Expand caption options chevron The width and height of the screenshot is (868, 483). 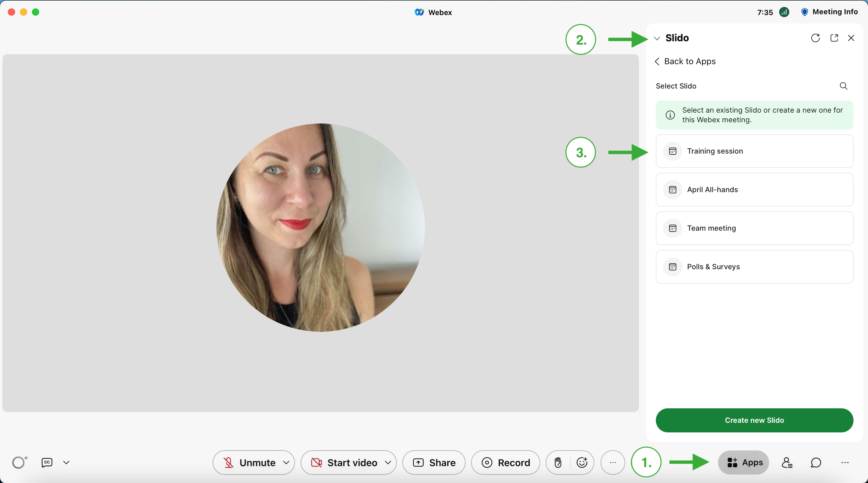66,463
